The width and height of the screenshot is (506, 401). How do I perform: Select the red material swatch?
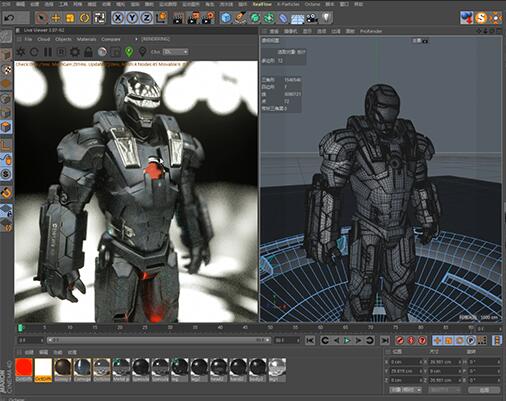coord(24,369)
